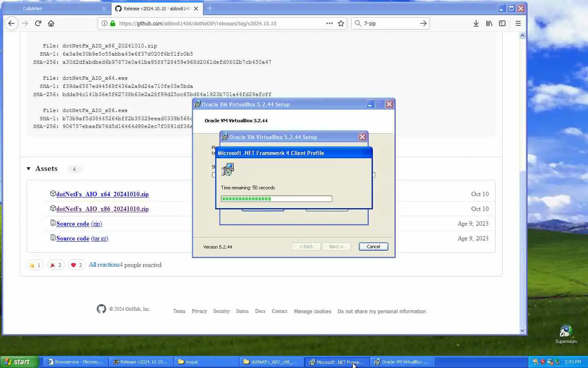Switch to the mypal folder taskbar button
Screen dimensions: 588x368
(207, 362)
